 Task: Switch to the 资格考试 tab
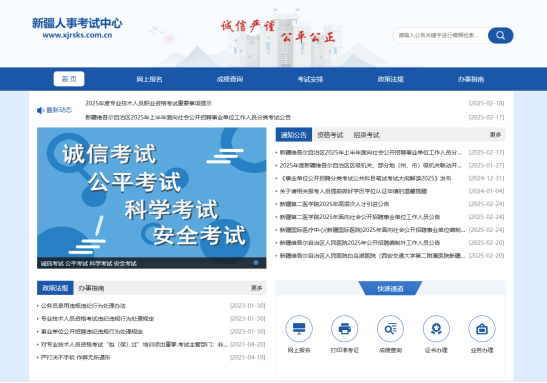[330, 135]
